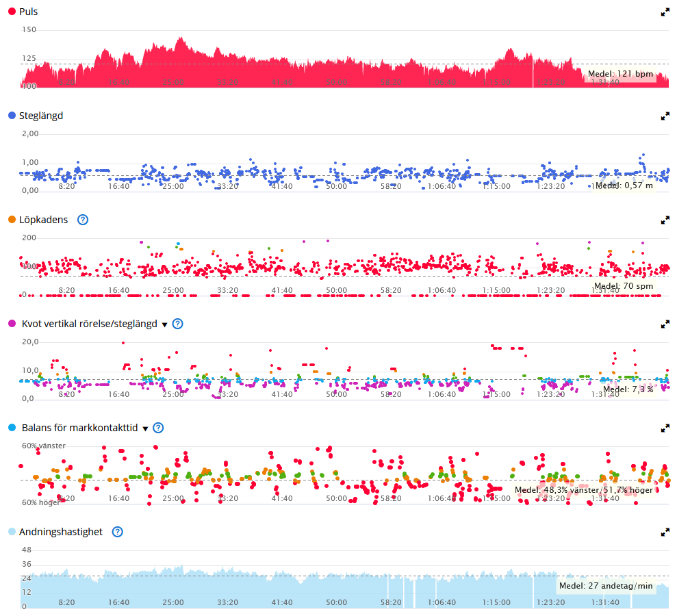Click the Steglängd chart title
The width and height of the screenshot is (677, 616).
pos(41,116)
